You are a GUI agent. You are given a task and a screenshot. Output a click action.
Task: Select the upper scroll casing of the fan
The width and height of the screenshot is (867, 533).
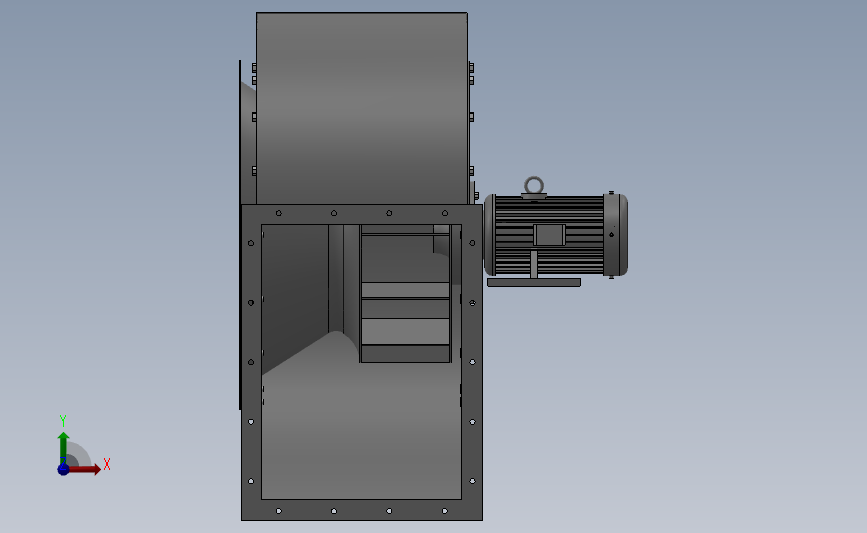pos(362,108)
